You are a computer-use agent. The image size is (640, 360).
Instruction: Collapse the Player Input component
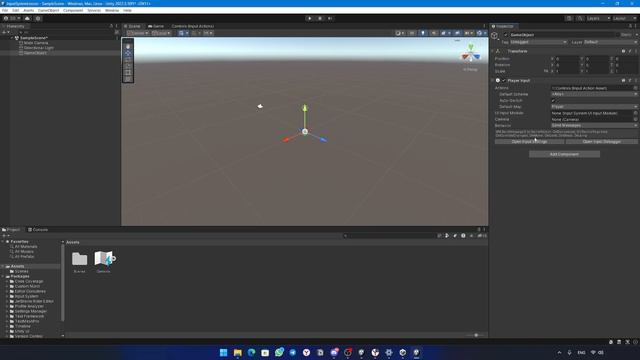pos(493,80)
